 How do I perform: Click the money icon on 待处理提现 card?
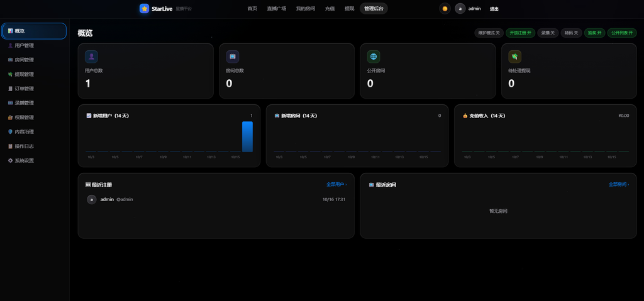pyautogui.click(x=514, y=57)
